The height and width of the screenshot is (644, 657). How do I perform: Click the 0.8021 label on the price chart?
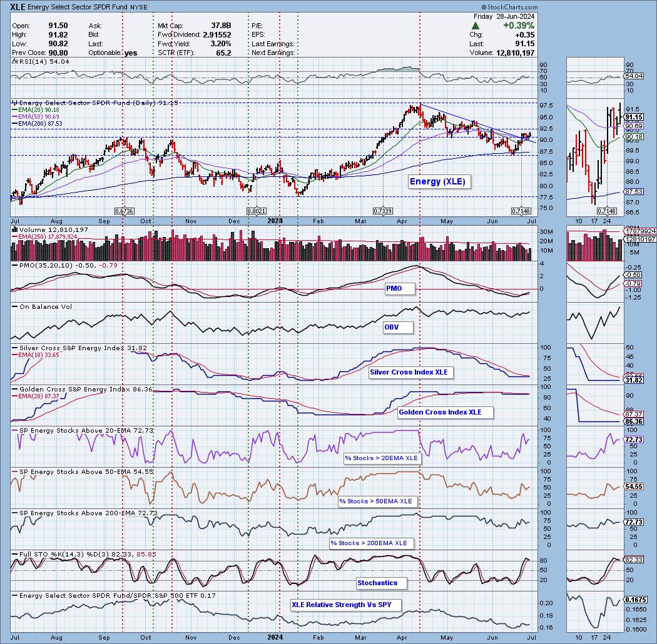[x=257, y=211]
